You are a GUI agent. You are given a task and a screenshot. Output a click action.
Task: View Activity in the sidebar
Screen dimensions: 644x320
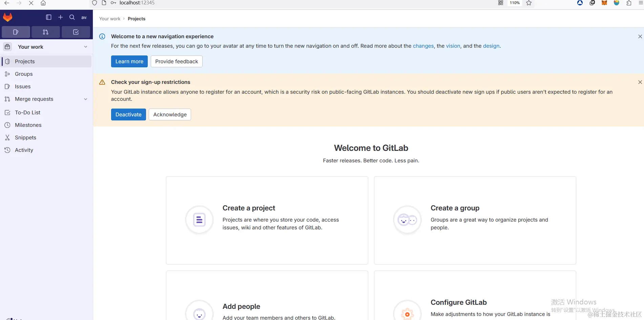[46, 150]
